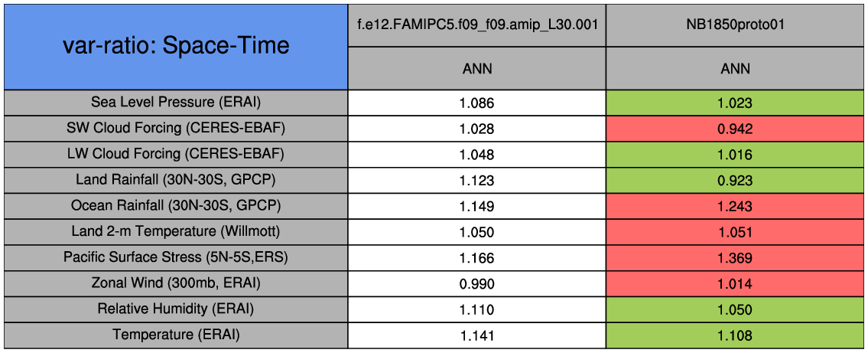
Task: Open the f.e12.FAMIPC5.f09_f09.amip_L30.001 column header
Action: (x=477, y=25)
